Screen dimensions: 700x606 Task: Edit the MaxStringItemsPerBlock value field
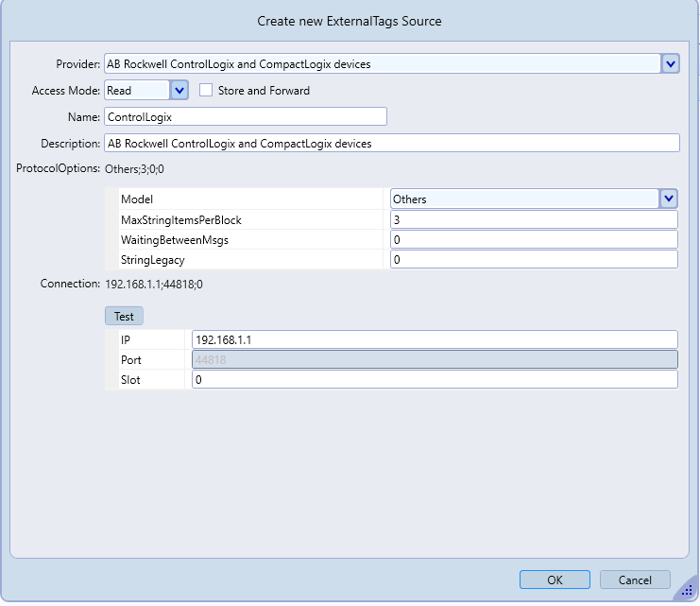(534, 219)
